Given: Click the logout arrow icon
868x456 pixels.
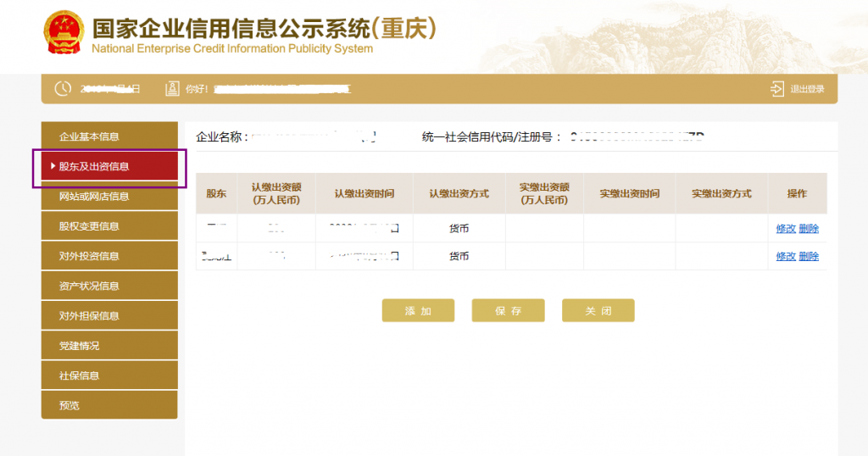Looking at the screenshot, I should coord(776,88).
